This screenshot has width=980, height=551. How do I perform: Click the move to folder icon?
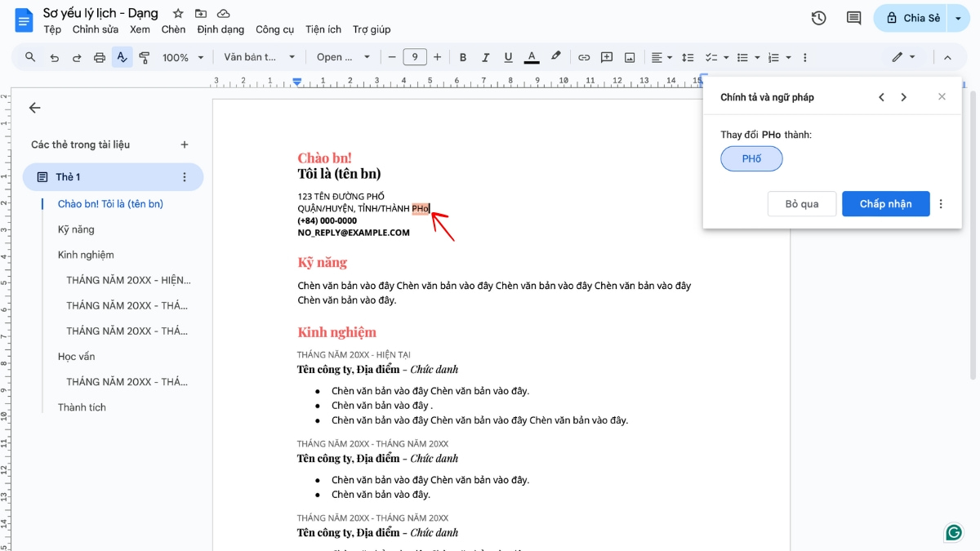pos(201,14)
